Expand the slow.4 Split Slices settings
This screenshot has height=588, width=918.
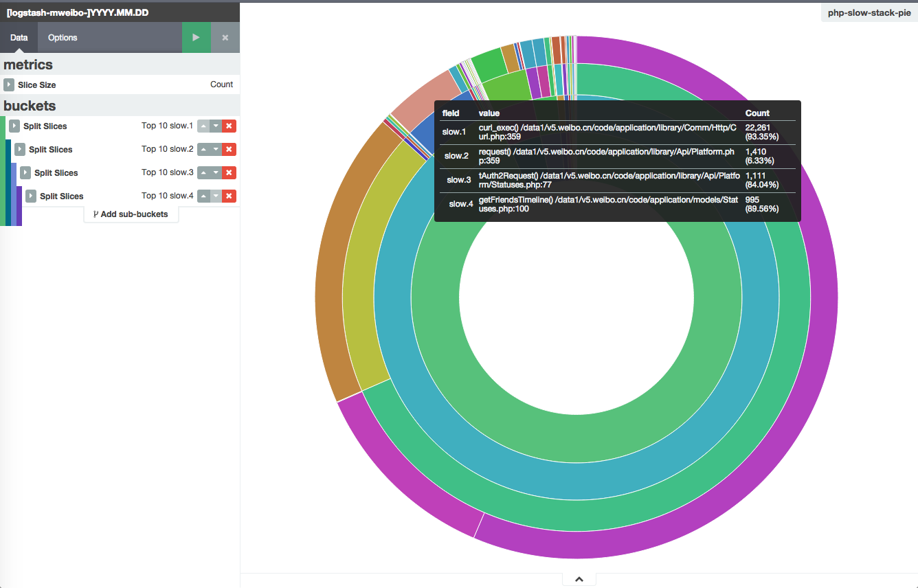[x=31, y=196]
